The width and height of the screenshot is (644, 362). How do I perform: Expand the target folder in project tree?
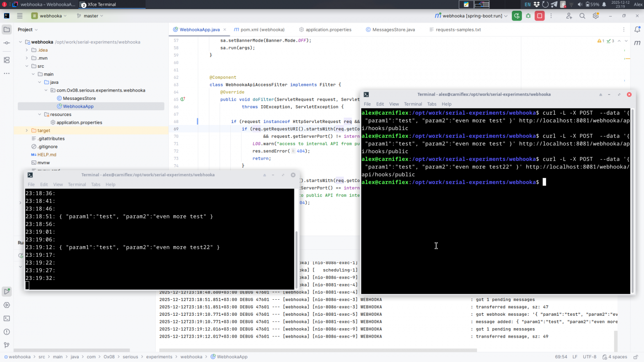[27, 130]
